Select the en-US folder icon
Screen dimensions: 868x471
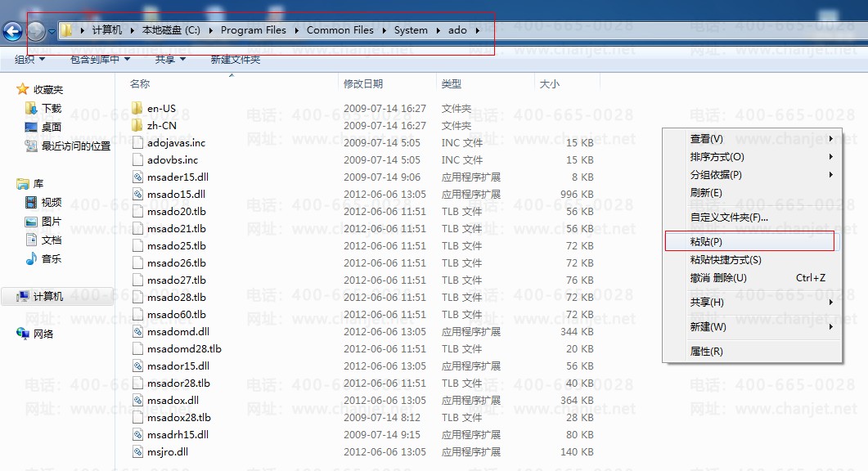[137, 108]
